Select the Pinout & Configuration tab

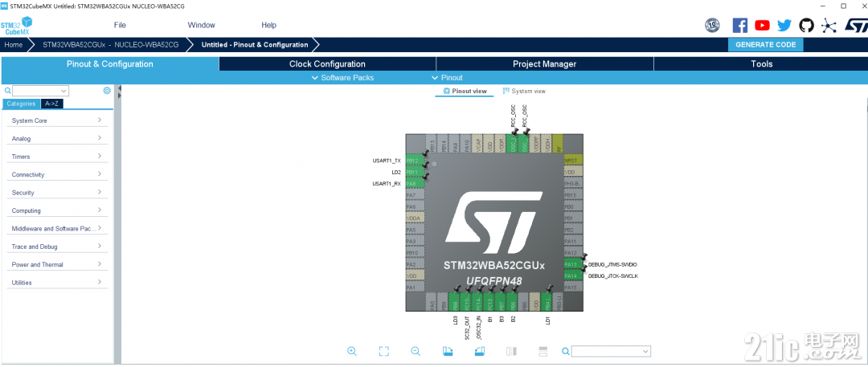coord(109,63)
